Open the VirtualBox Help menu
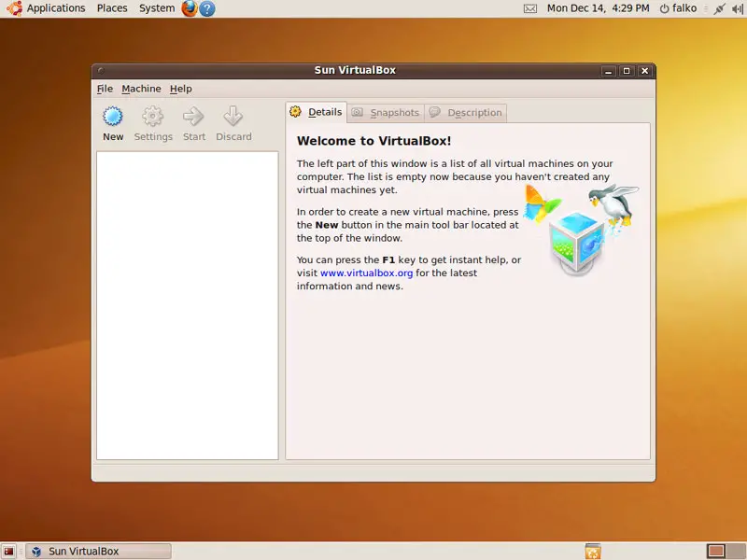This screenshot has height=560, width=747. pyautogui.click(x=181, y=89)
